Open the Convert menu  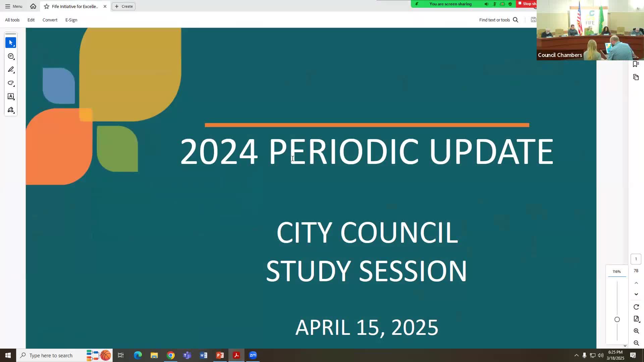click(x=50, y=20)
